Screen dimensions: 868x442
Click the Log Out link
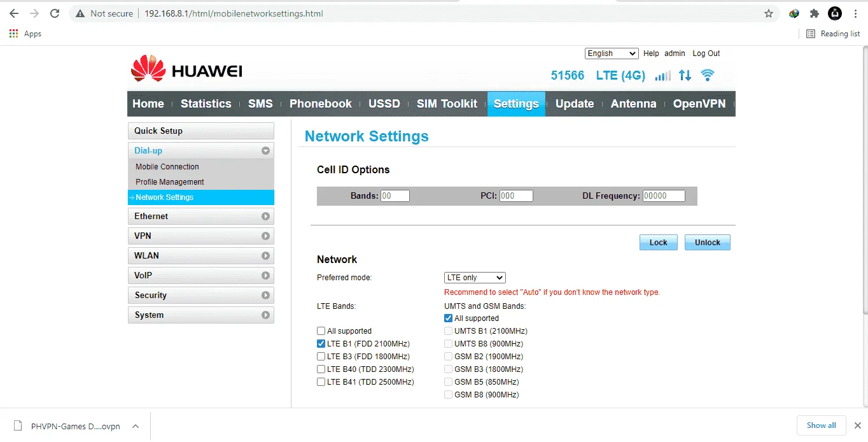coord(706,53)
